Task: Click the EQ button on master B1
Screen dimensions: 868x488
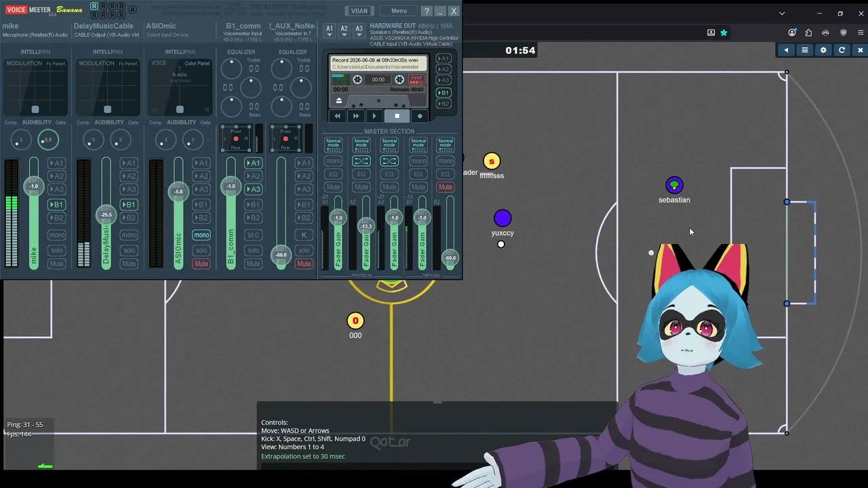Action: click(x=418, y=174)
